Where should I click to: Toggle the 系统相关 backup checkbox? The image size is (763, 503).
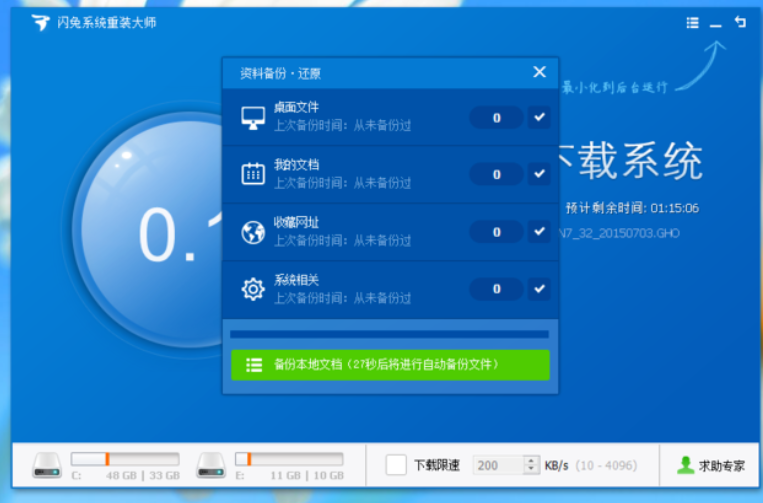pos(539,289)
